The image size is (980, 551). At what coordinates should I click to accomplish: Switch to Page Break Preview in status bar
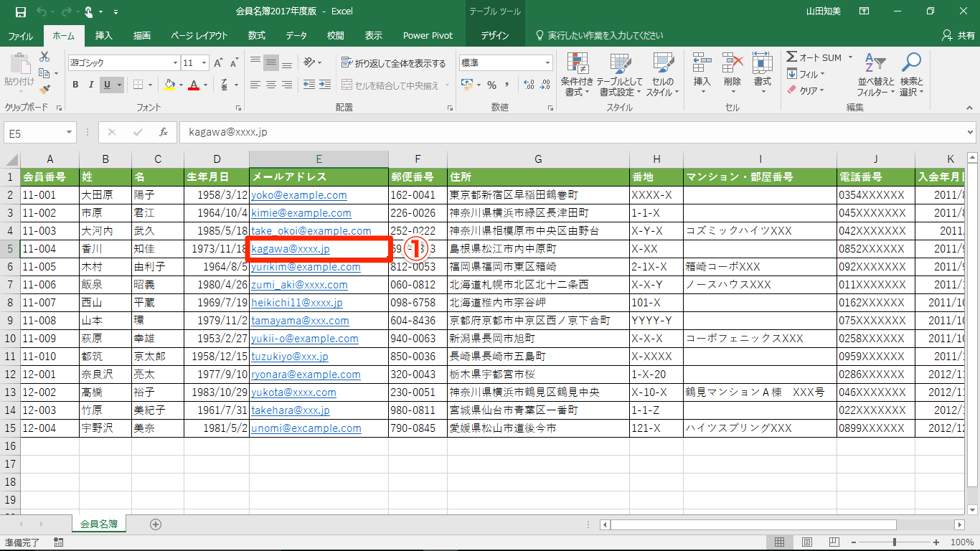point(834,542)
